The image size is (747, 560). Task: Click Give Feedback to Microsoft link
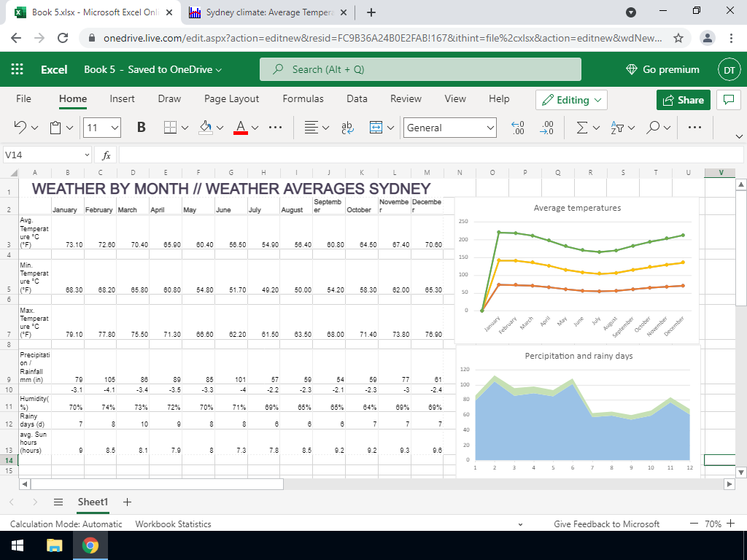[606, 524]
